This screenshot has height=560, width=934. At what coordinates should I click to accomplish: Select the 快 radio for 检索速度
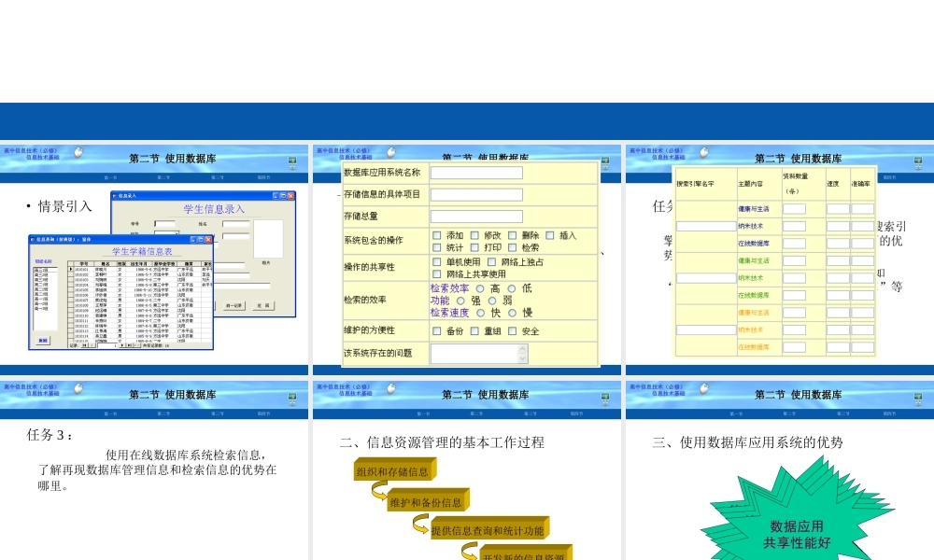(480, 313)
